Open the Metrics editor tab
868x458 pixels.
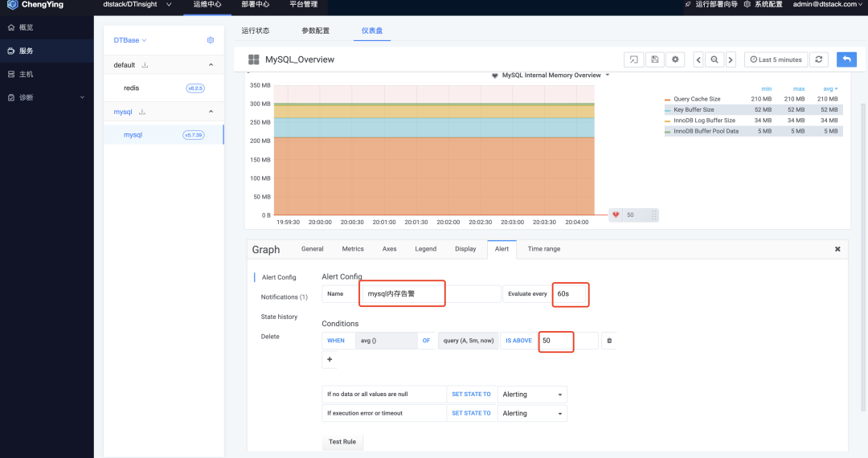point(353,249)
